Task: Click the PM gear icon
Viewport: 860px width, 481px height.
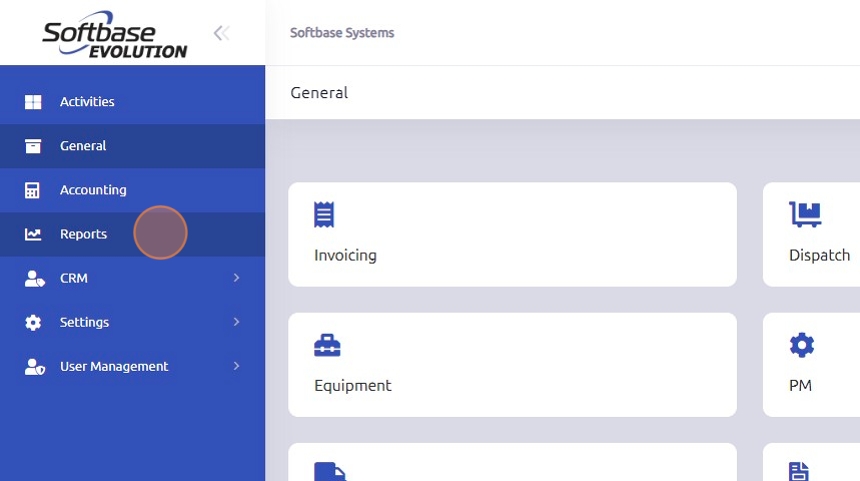Action: coord(801,345)
